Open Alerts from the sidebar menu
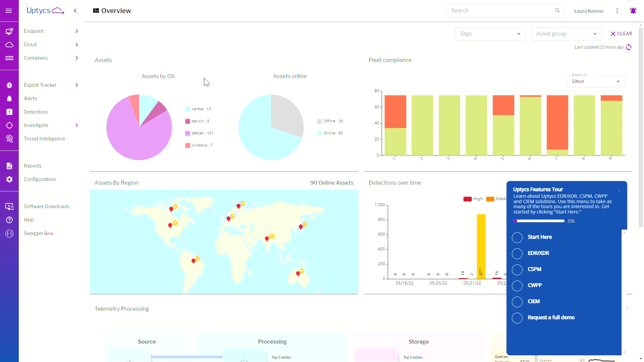This screenshot has width=644, height=362. [x=31, y=99]
